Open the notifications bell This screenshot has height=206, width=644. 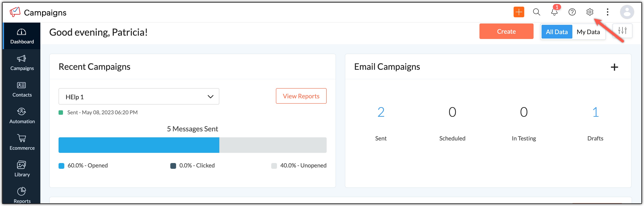click(x=554, y=12)
